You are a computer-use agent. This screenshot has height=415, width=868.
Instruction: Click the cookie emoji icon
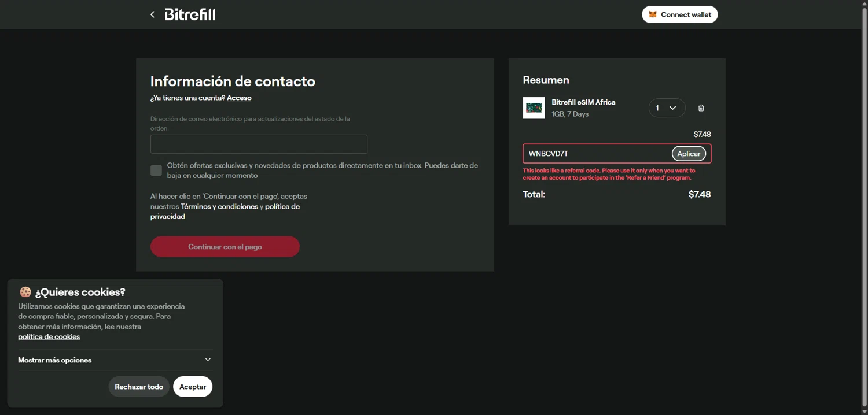25,292
